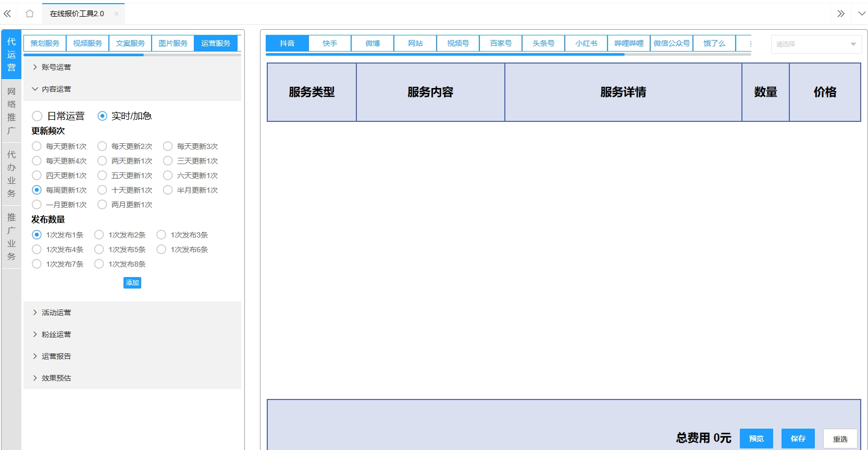Click the 添加 button
The image size is (868, 450).
pyautogui.click(x=132, y=283)
